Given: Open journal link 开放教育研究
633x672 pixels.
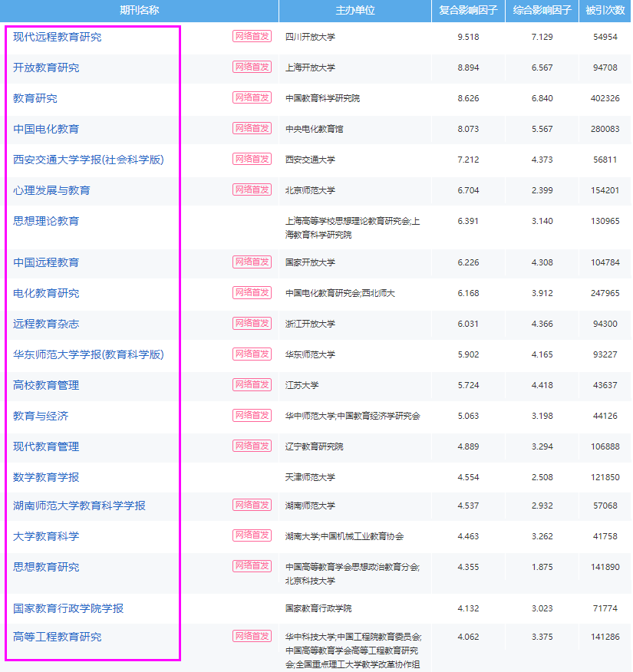Looking at the screenshot, I should tap(46, 68).
